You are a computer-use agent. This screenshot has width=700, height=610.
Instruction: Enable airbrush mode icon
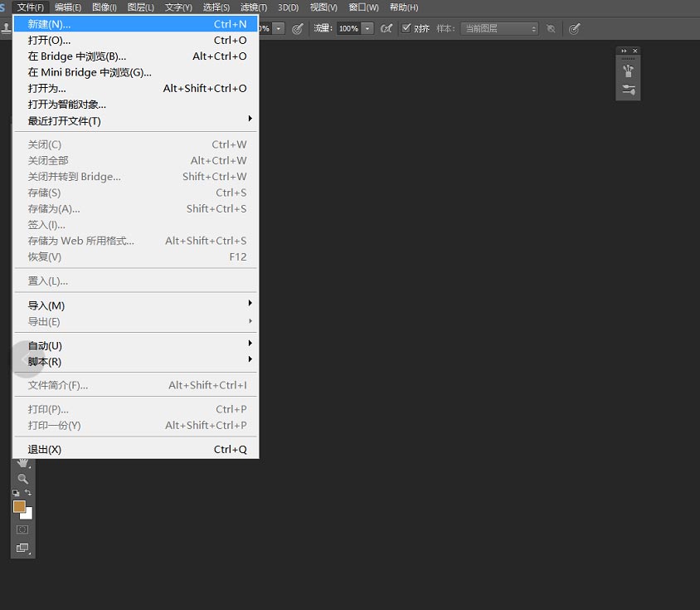click(386, 28)
